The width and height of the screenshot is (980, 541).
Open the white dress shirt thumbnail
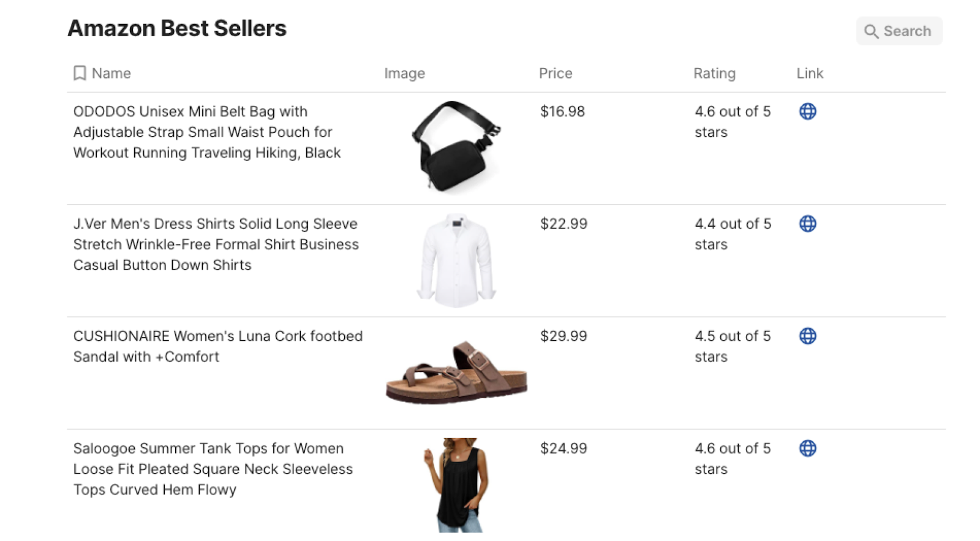click(x=456, y=260)
